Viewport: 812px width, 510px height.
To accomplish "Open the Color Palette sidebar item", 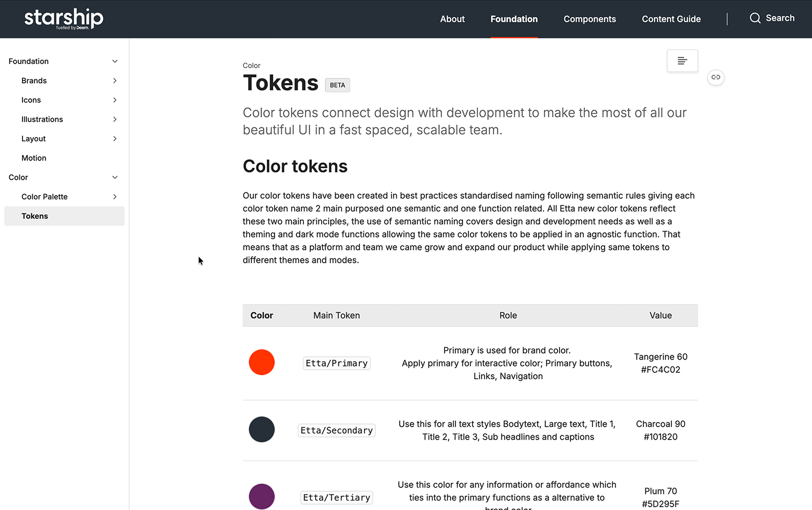I will point(45,197).
